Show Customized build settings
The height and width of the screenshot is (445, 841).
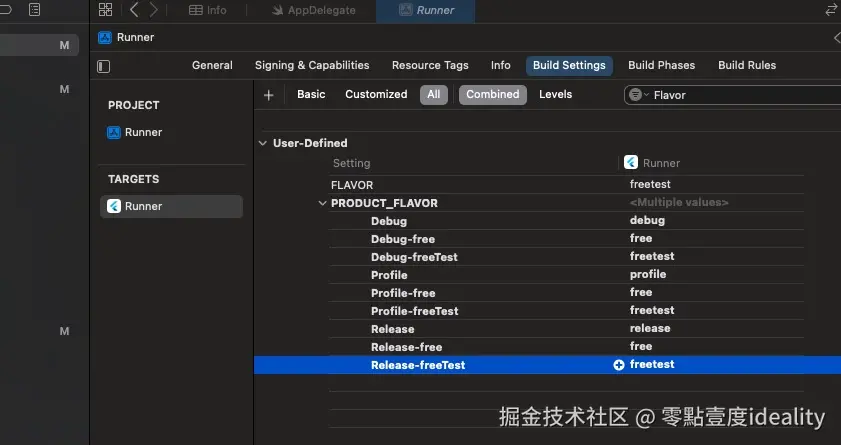376,94
